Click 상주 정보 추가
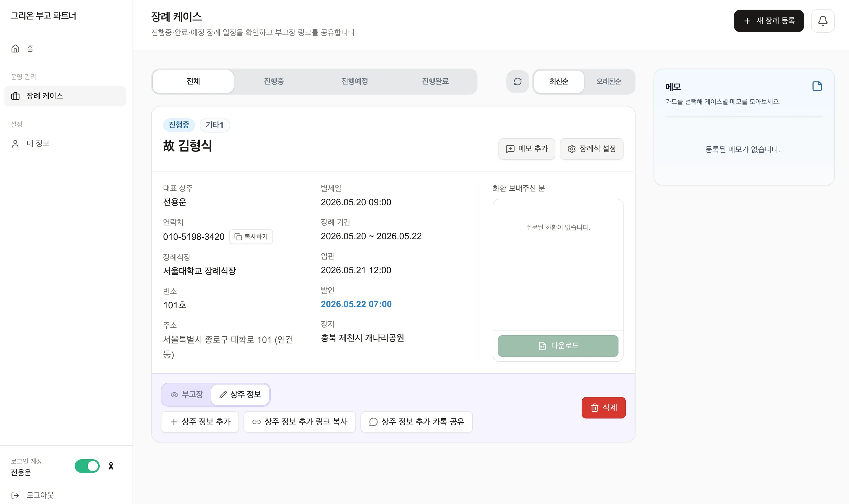The height and width of the screenshot is (504, 849). point(200,422)
